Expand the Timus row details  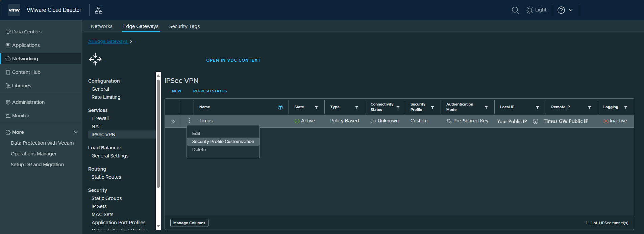click(173, 121)
